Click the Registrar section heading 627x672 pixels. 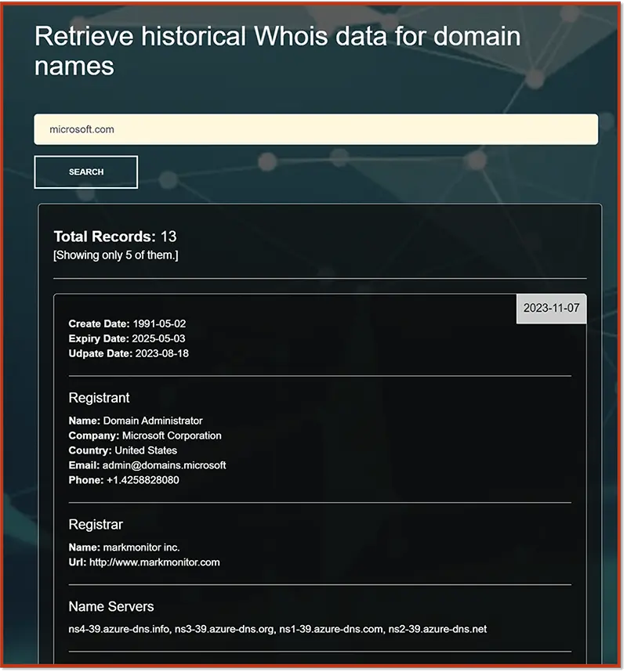[96, 525]
